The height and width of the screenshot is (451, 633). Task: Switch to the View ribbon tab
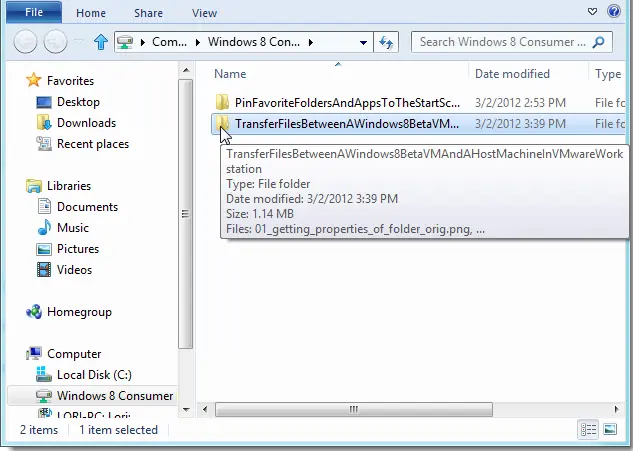[204, 13]
